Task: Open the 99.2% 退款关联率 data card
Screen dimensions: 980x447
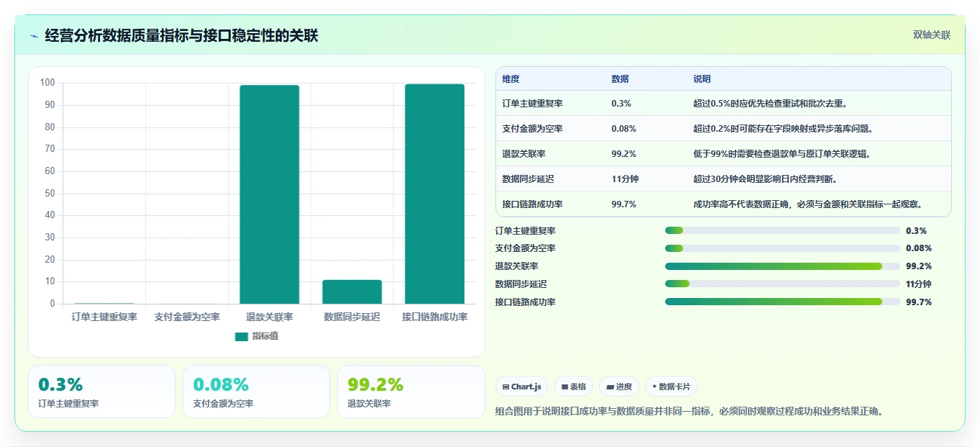Action: 411,392
